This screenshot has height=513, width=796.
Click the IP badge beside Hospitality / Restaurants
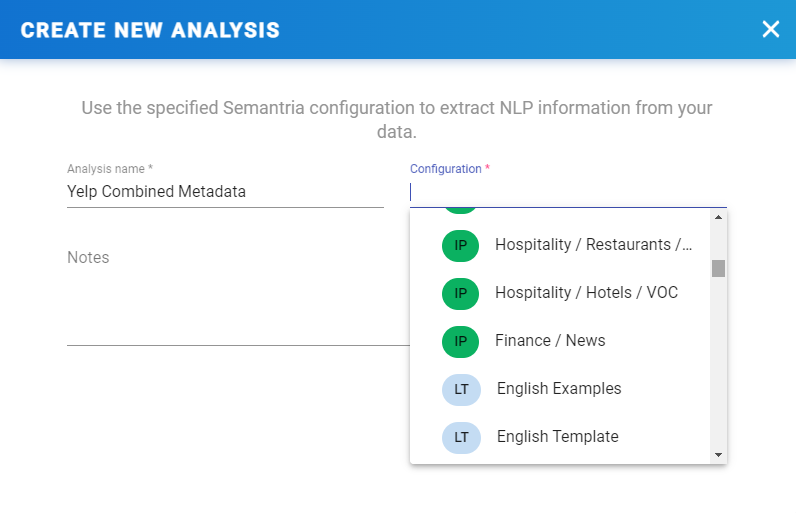[x=461, y=245]
